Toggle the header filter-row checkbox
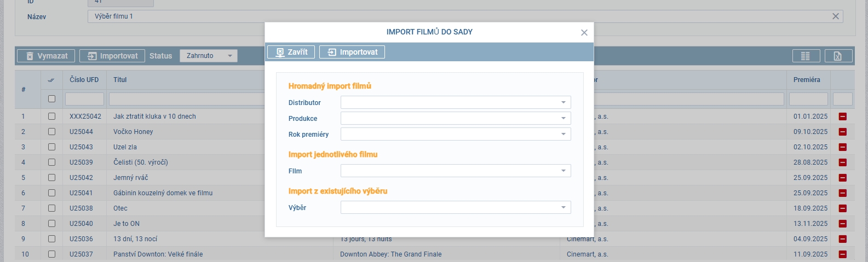Viewport: 868px width, 262px height. pyautogui.click(x=51, y=99)
